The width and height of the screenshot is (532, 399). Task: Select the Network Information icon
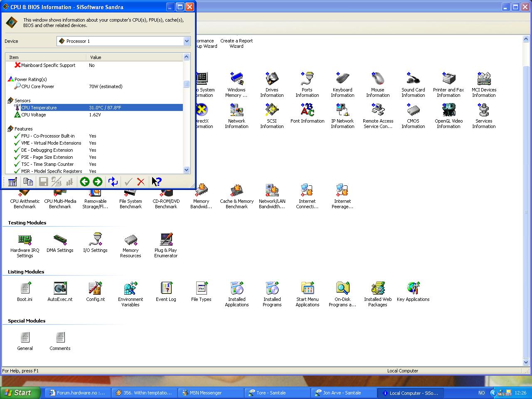236,116
